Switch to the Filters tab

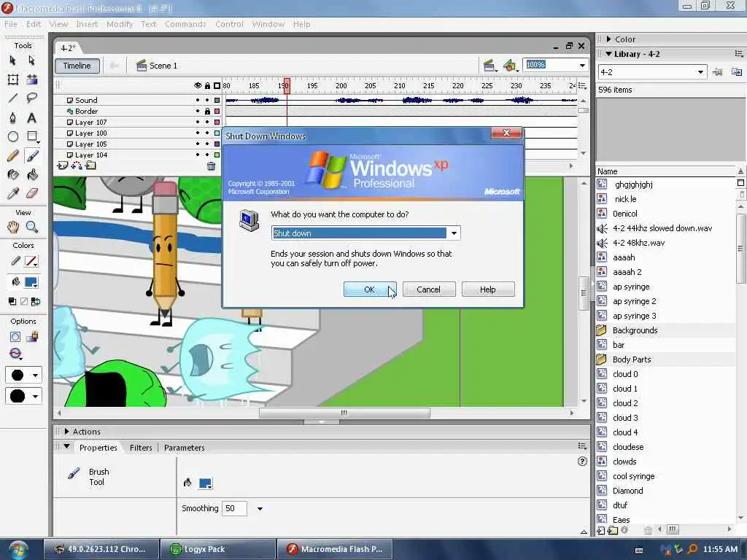click(141, 448)
